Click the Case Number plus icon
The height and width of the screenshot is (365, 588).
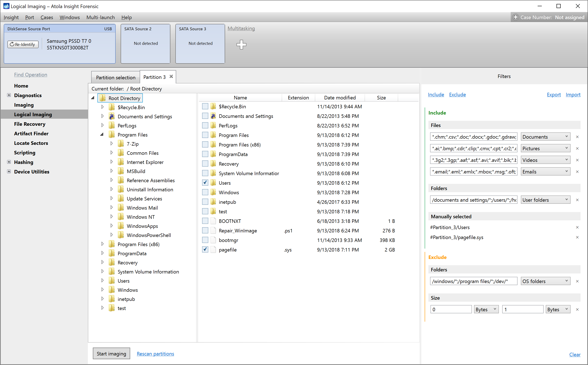pos(515,17)
